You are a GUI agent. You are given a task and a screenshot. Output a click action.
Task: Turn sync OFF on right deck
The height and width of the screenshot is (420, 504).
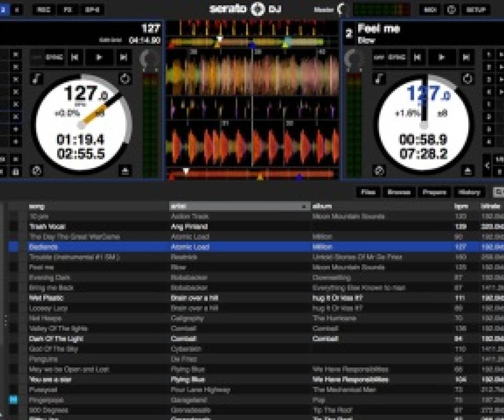click(x=379, y=57)
